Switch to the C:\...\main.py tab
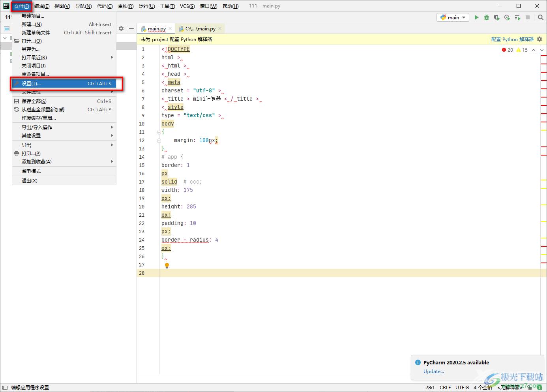Screen dimensions: 547x392 (x=200, y=28)
